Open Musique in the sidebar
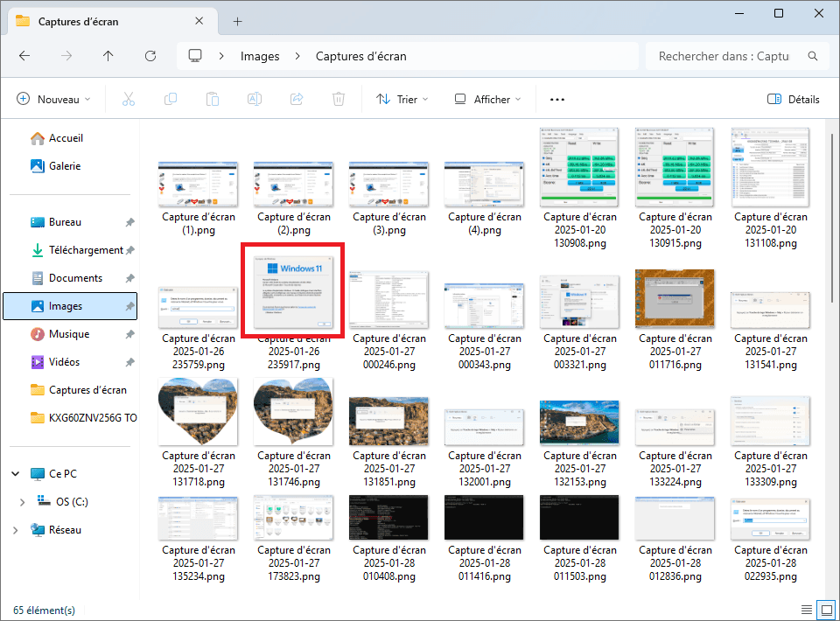840x621 pixels. [x=69, y=334]
